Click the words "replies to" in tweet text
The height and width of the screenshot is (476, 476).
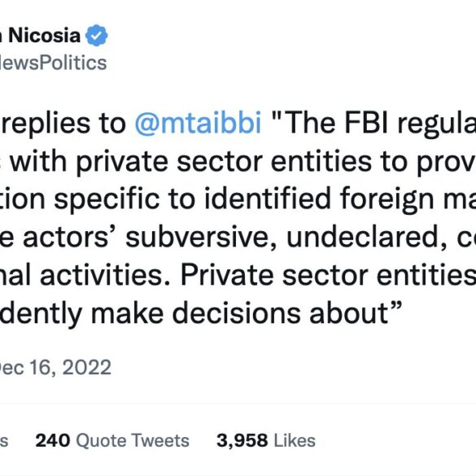[63, 123]
